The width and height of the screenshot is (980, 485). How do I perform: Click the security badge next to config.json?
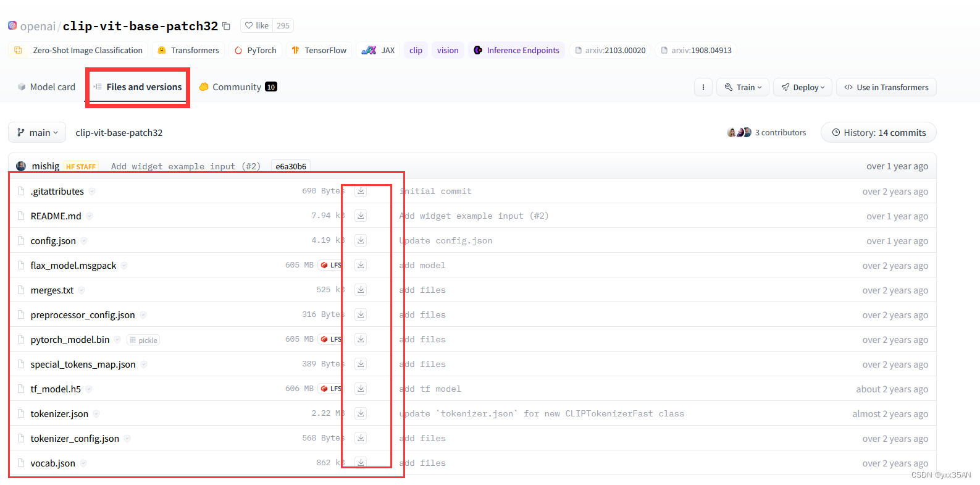(x=84, y=241)
